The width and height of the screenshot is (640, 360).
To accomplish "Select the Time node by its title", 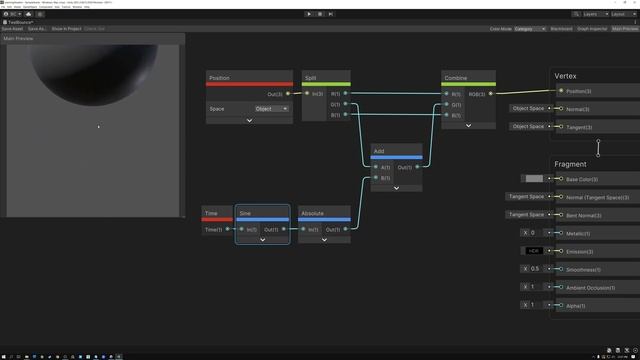I will 211,213.
